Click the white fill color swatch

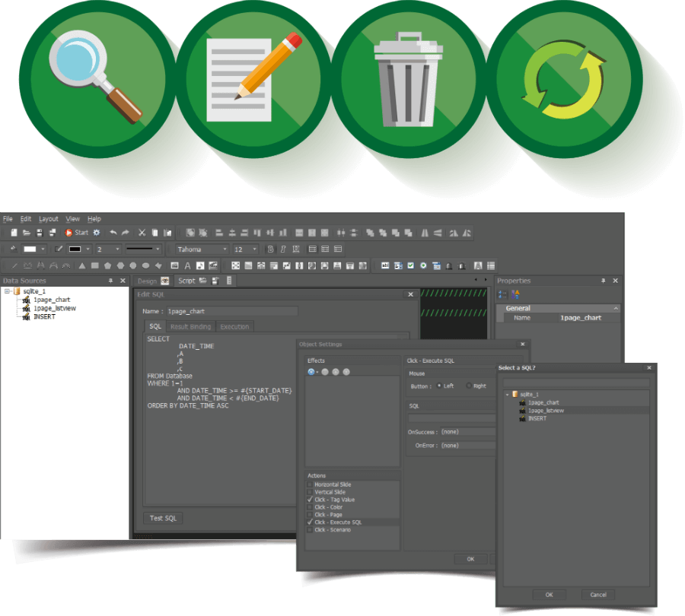click(30, 249)
